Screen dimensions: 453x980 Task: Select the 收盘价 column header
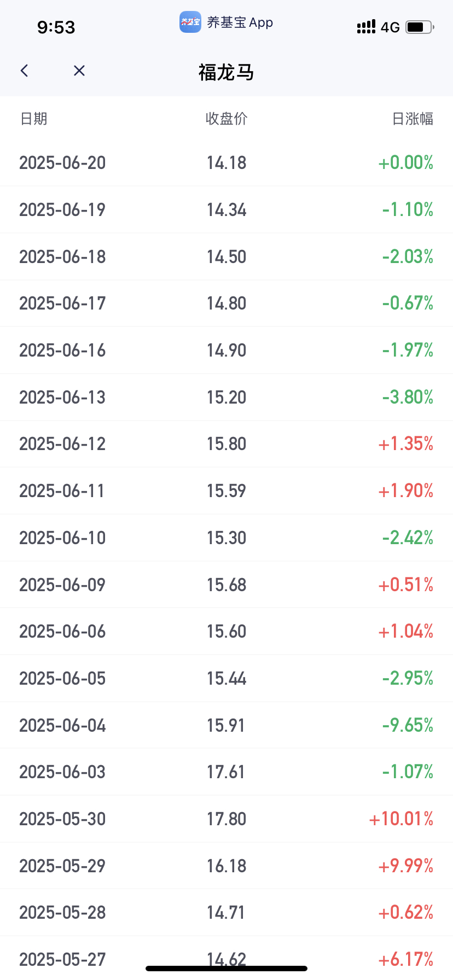click(226, 119)
